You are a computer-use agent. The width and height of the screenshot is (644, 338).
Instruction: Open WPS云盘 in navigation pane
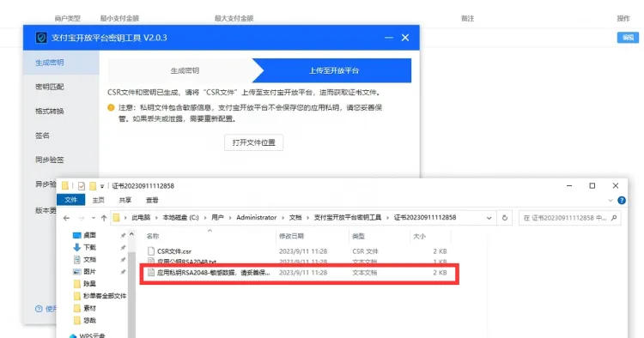coord(92,335)
